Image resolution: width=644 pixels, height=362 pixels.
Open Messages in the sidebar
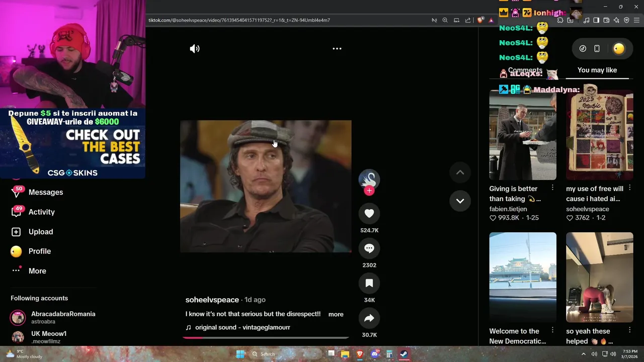38,192
